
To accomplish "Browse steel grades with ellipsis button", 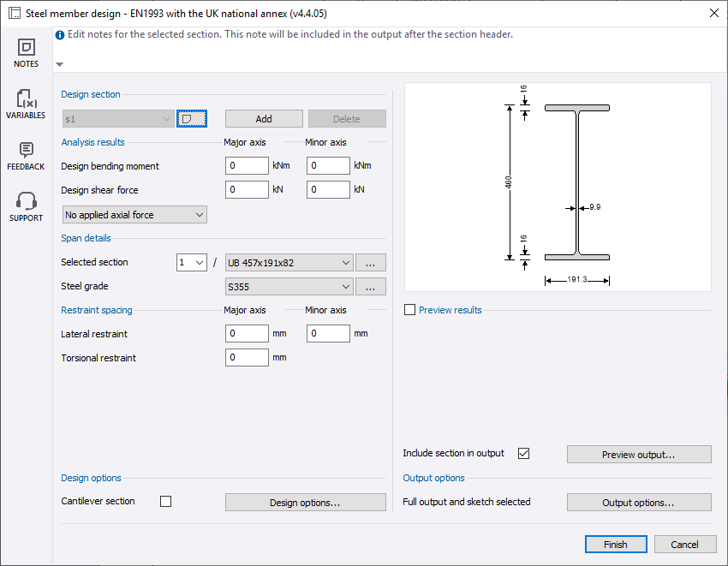I will click(371, 287).
